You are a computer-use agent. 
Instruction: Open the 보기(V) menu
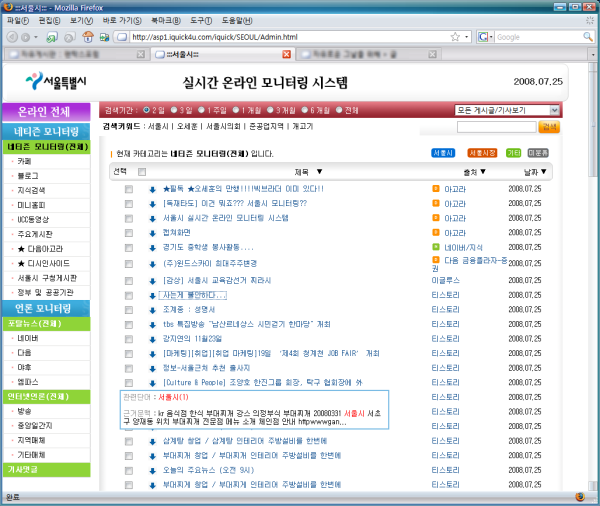(81, 21)
